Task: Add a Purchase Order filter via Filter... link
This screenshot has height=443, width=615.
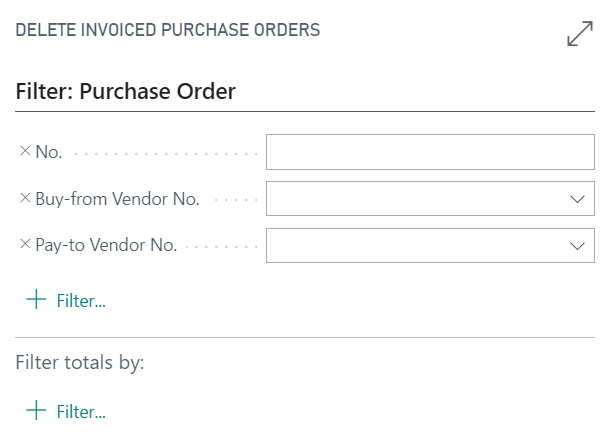Action: pyautogui.click(x=81, y=301)
